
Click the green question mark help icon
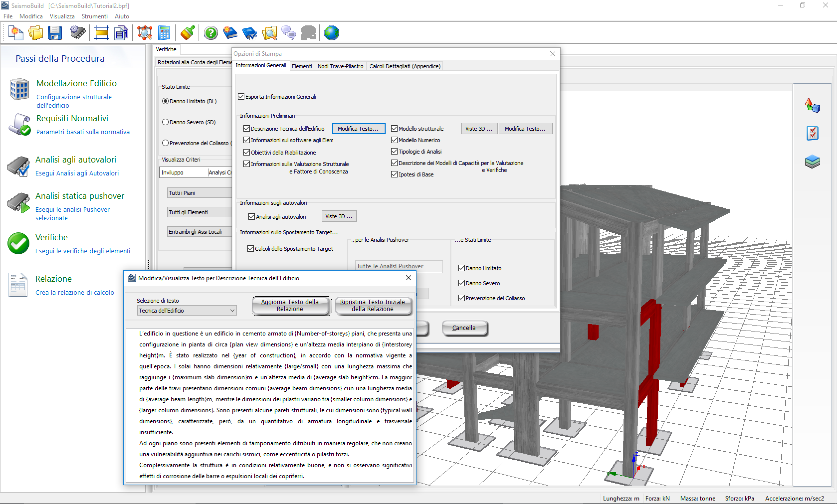pos(210,33)
